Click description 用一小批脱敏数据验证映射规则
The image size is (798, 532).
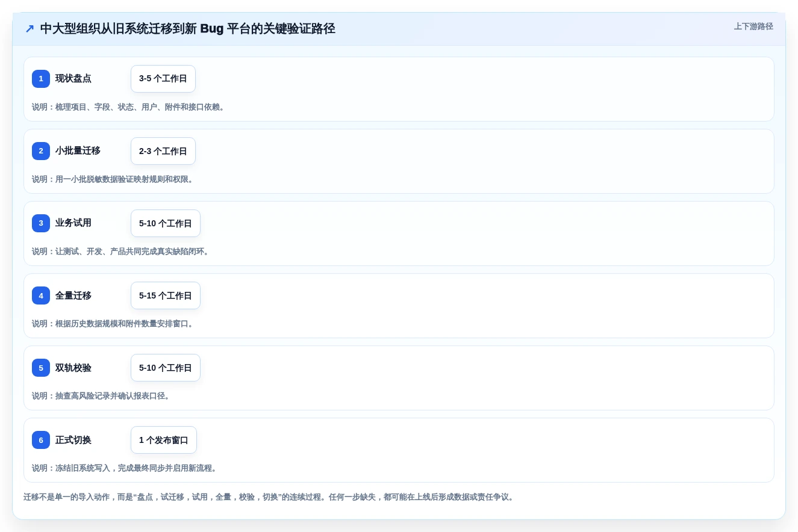[x=114, y=179]
